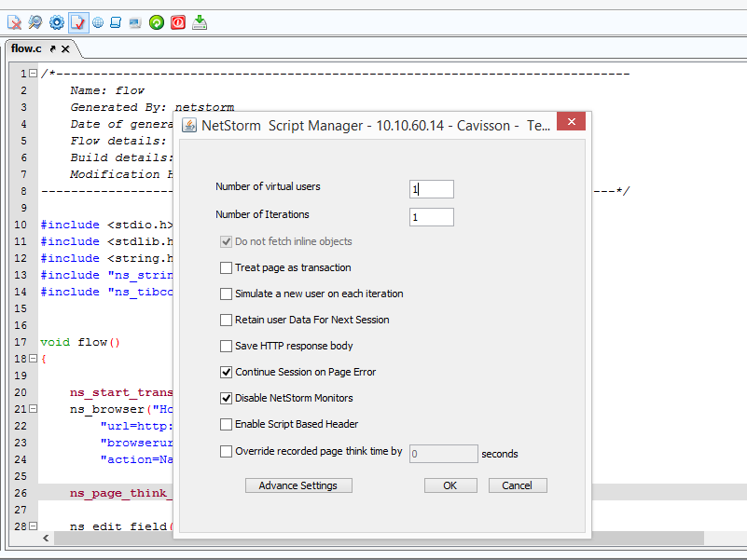The width and height of the screenshot is (747, 560).
Task: Click the 'Number of virtual users' label
Action: (x=268, y=186)
